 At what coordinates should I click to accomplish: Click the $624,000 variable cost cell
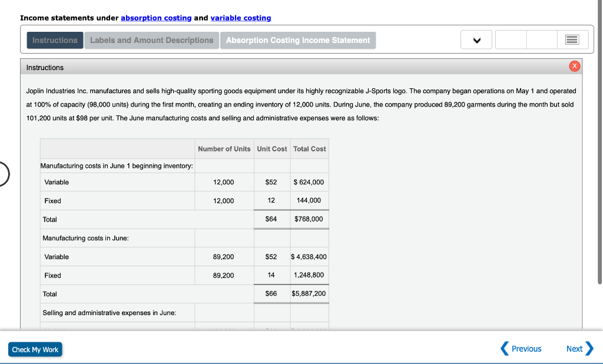point(309,182)
